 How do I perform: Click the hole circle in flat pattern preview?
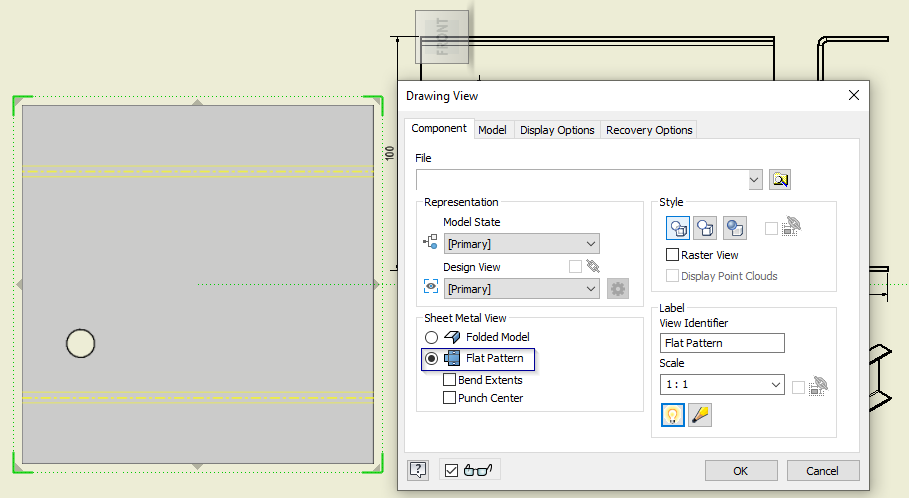point(81,343)
